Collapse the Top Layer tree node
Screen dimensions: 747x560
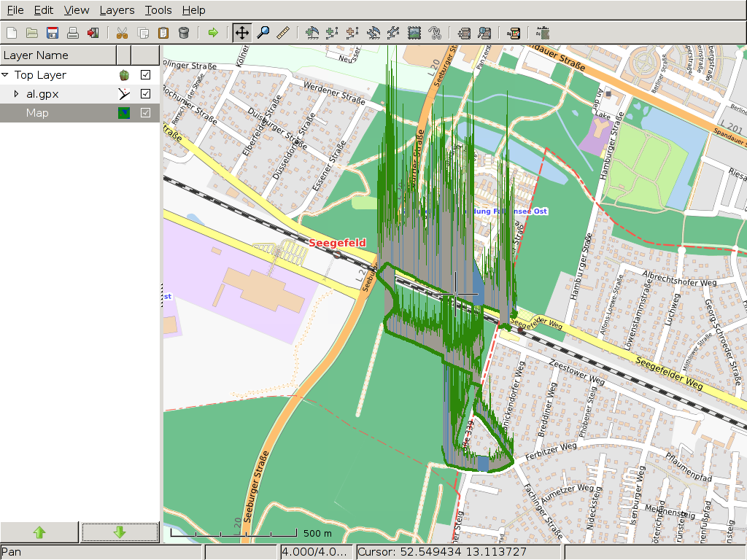click(x=6, y=74)
